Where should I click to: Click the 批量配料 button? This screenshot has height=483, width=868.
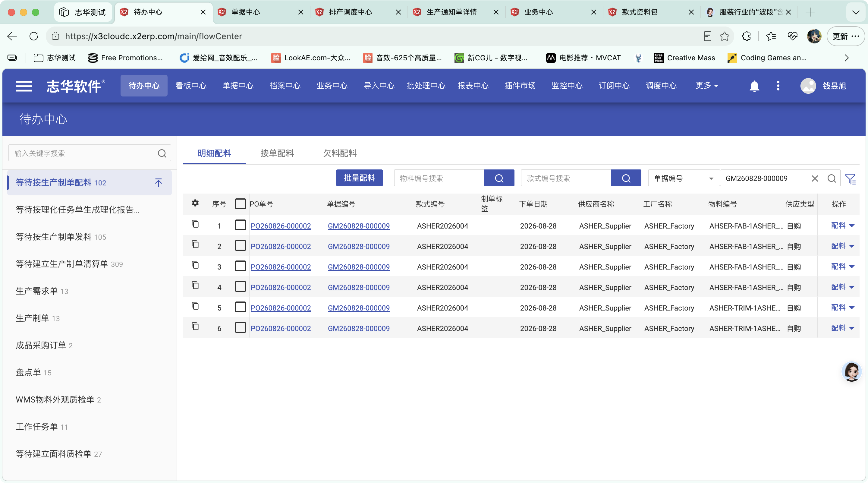point(359,178)
